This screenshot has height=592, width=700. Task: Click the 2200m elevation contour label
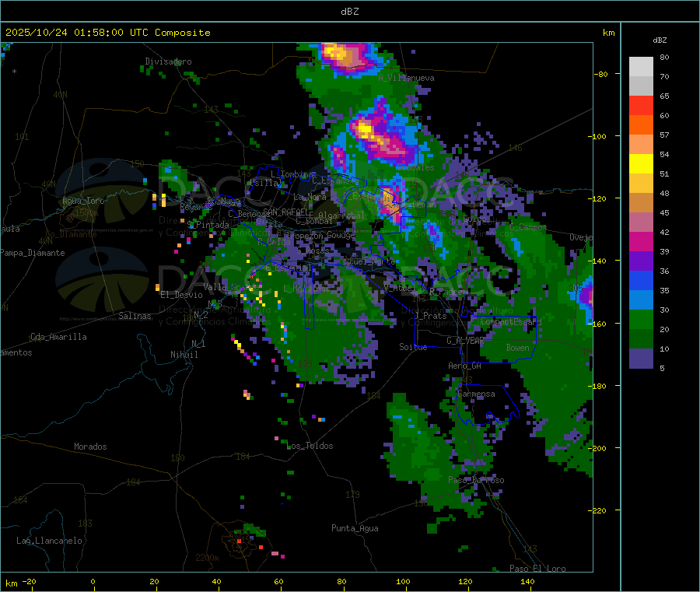pyautogui.click(x=207, y=558)
